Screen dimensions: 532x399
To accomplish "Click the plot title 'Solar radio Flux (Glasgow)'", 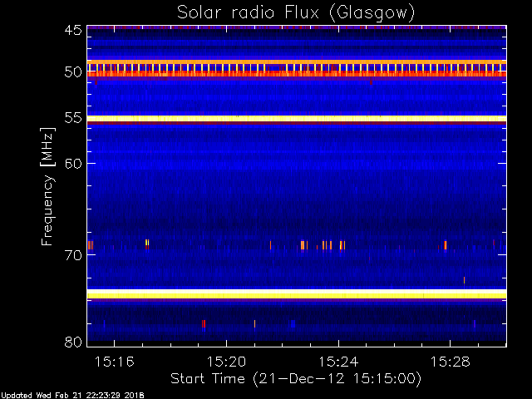I will (296, 12).
